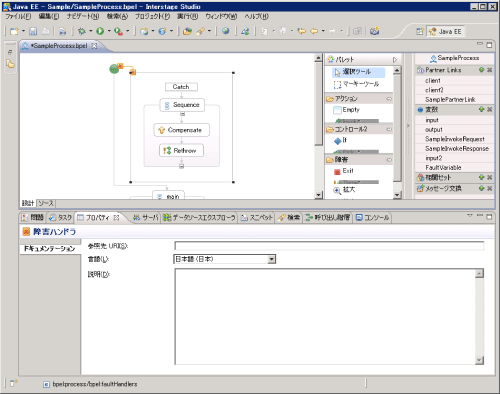500x394 pixels.
Task: Add a new Partner Link with plus icon
Action: [481, 70]
